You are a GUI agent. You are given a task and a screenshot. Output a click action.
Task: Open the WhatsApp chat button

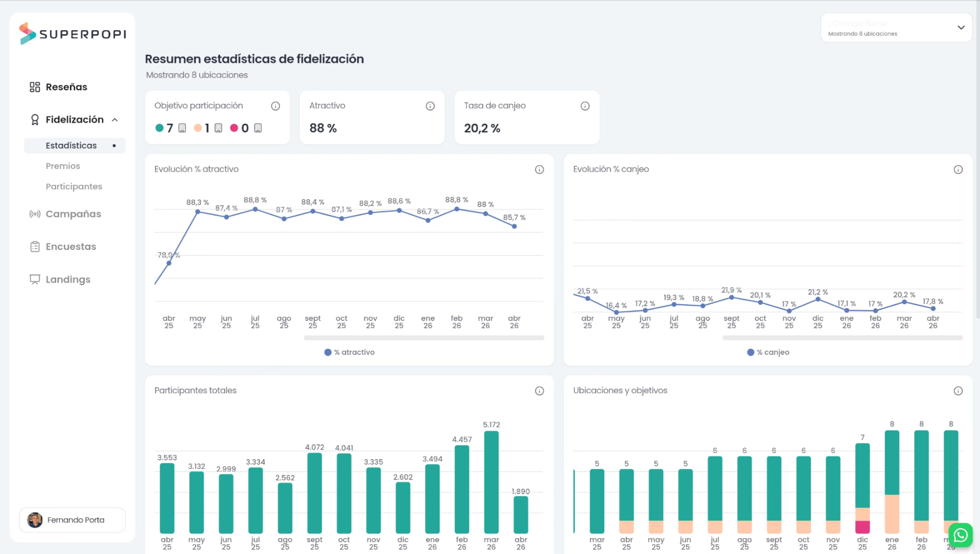click(x=961, y=535)
